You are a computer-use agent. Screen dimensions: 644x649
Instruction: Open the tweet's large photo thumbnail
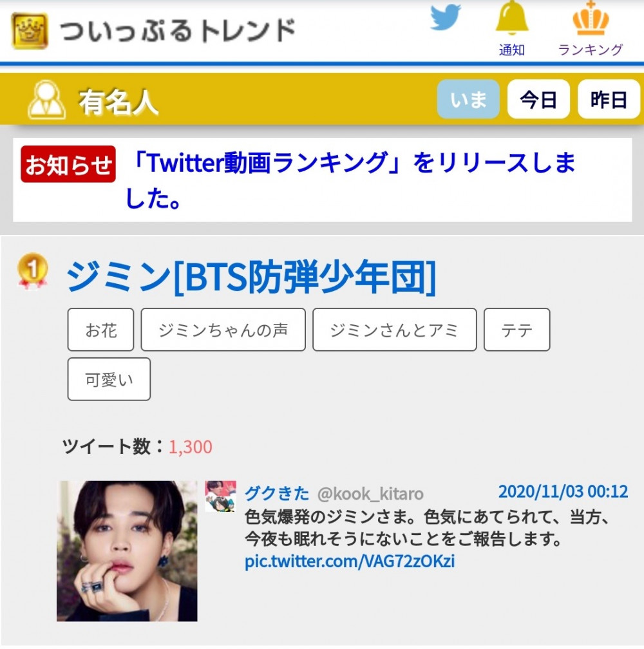point(127,551)
